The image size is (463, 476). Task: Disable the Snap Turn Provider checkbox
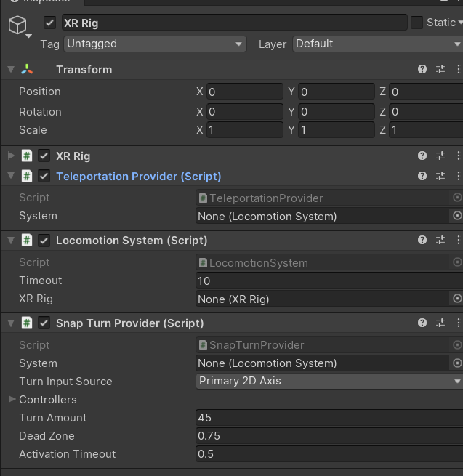[x=44, y=323]
